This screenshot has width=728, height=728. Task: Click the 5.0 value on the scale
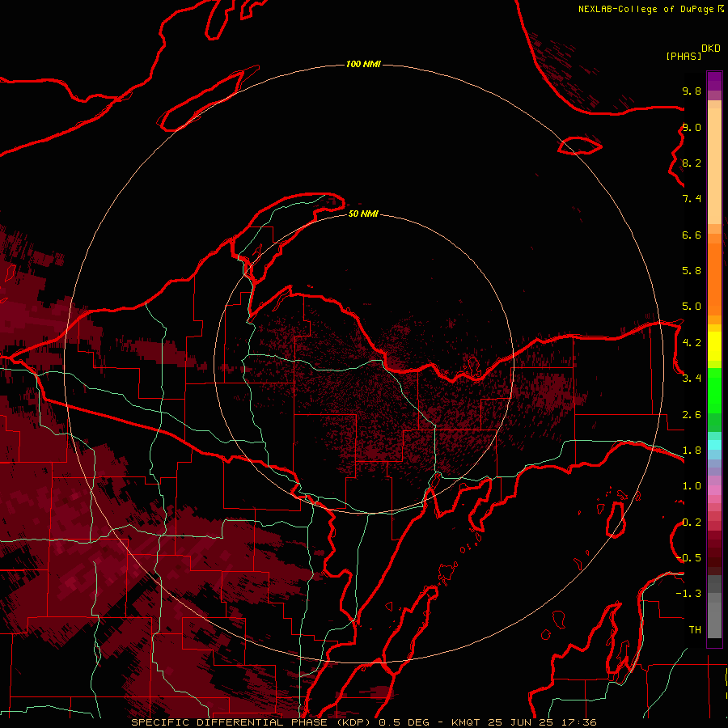(692, 307)
